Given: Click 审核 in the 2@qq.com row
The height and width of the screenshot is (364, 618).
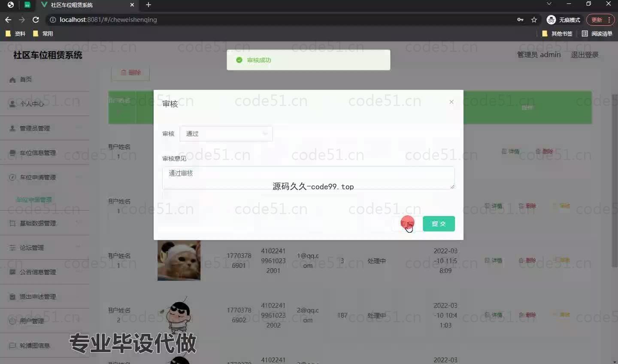Looking at the screenshot, I should (561, 315).
